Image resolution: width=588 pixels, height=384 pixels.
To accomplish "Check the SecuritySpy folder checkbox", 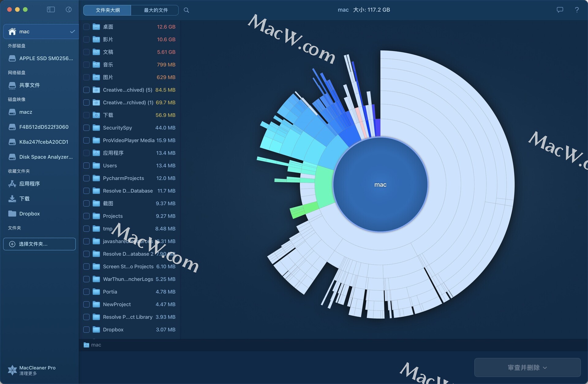I will coord(86,128).
